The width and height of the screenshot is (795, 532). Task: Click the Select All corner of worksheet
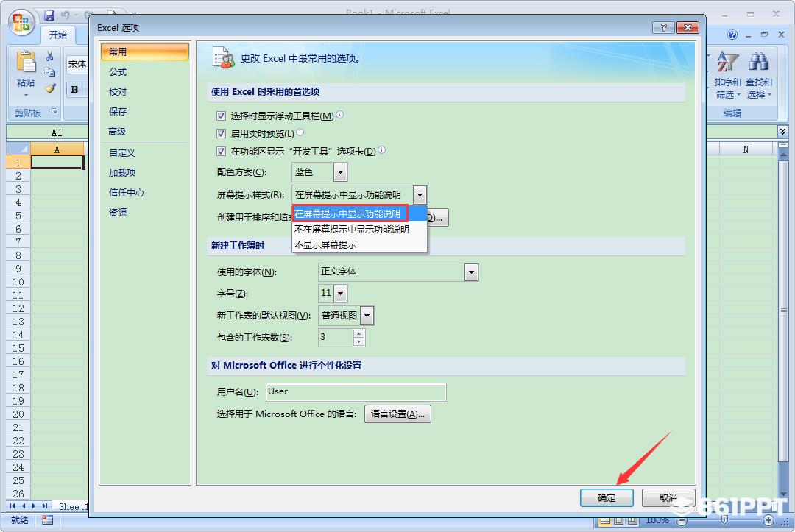click(x=18, y=149)
